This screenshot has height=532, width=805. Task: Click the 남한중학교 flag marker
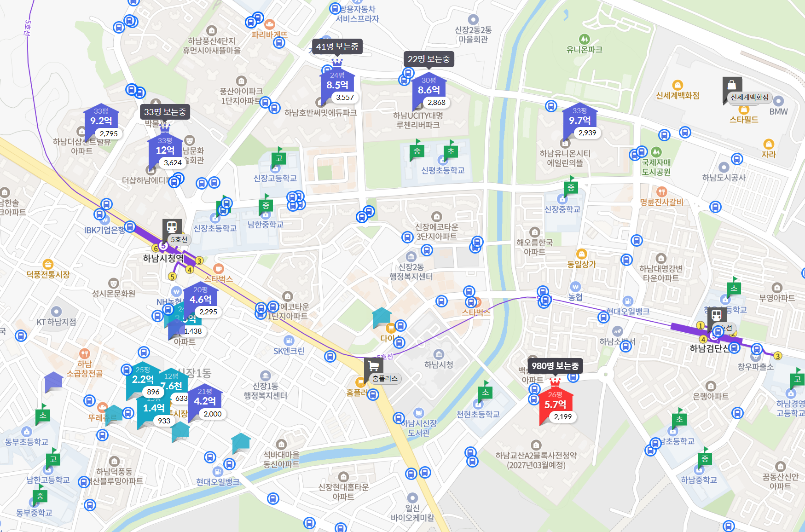tap(266, 205)
